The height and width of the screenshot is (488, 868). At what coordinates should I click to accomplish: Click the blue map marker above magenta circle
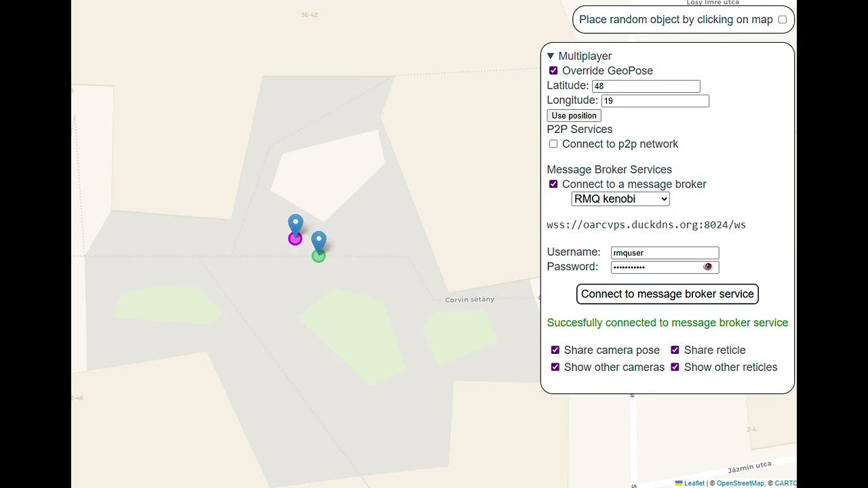tap(295, 224)
